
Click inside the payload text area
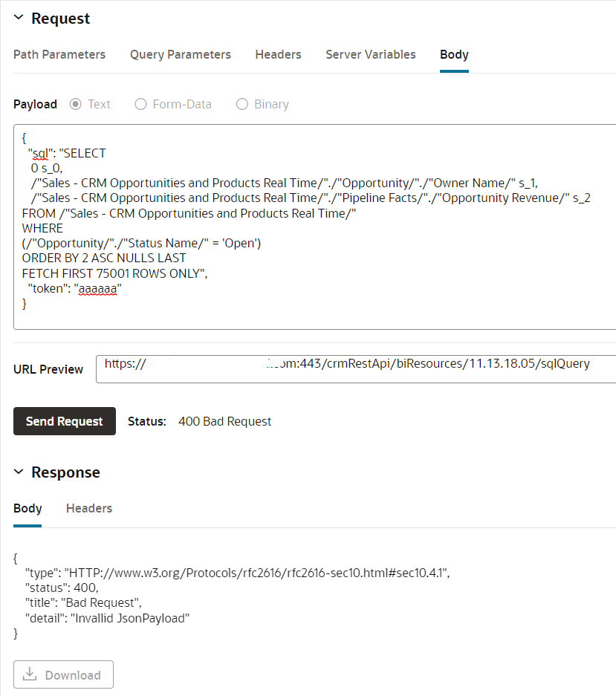tap(314, 227)
